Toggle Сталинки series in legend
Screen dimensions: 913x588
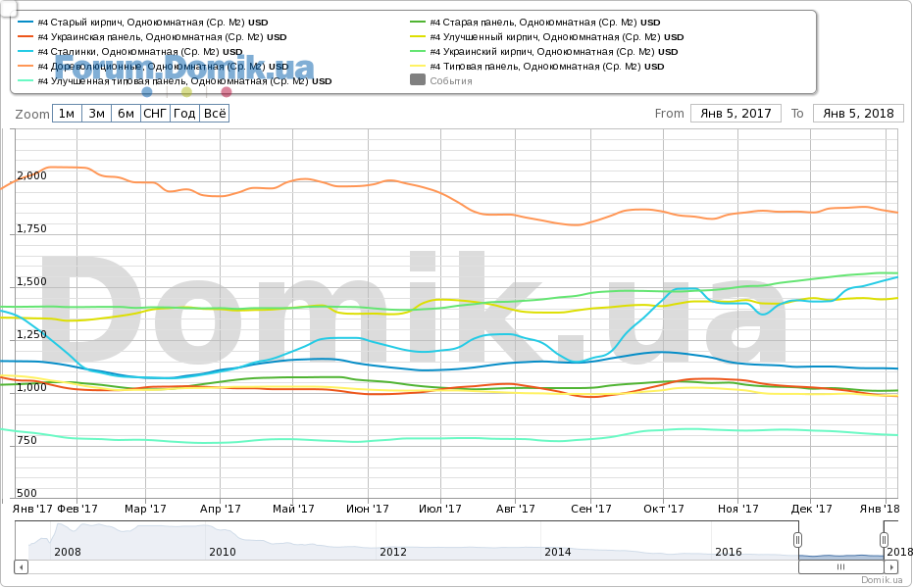pos(130,52)
